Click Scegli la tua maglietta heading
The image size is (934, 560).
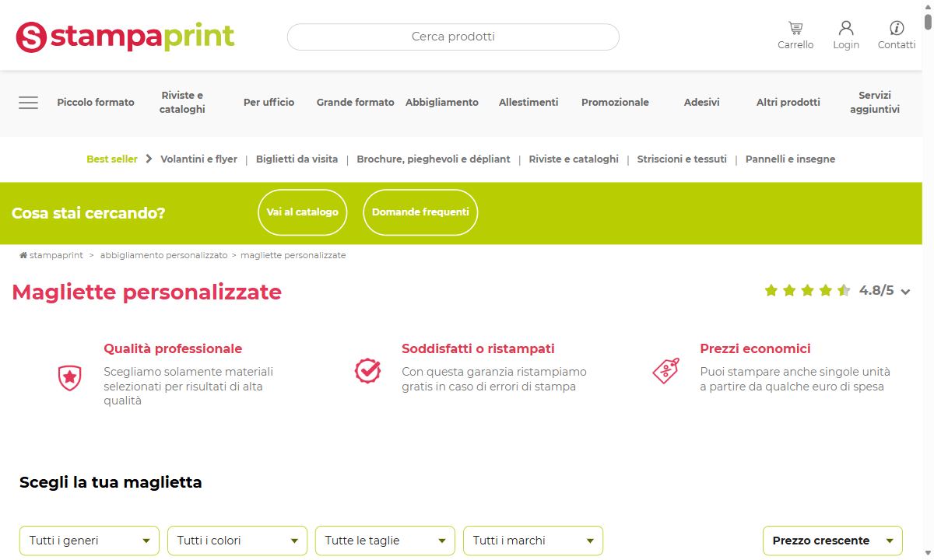coord(111,483)
